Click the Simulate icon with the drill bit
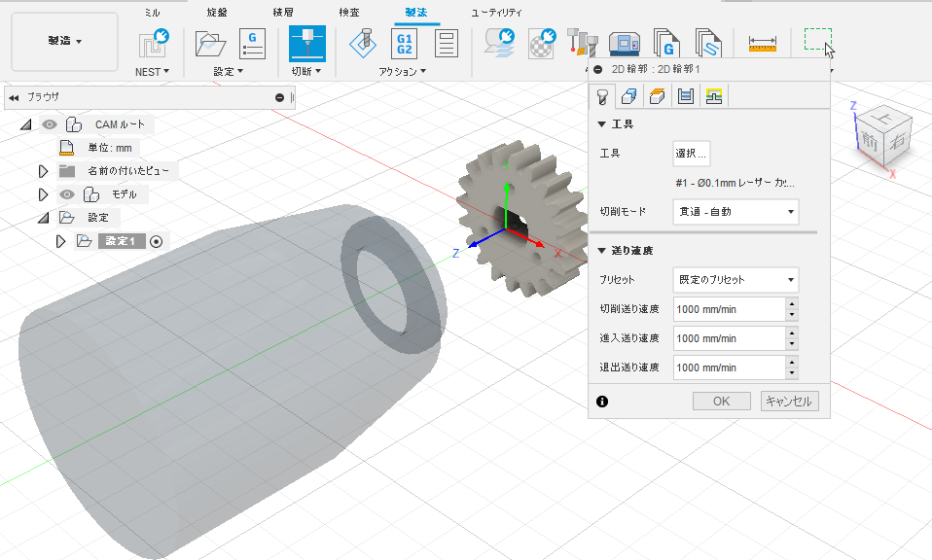 pos(363,44)
